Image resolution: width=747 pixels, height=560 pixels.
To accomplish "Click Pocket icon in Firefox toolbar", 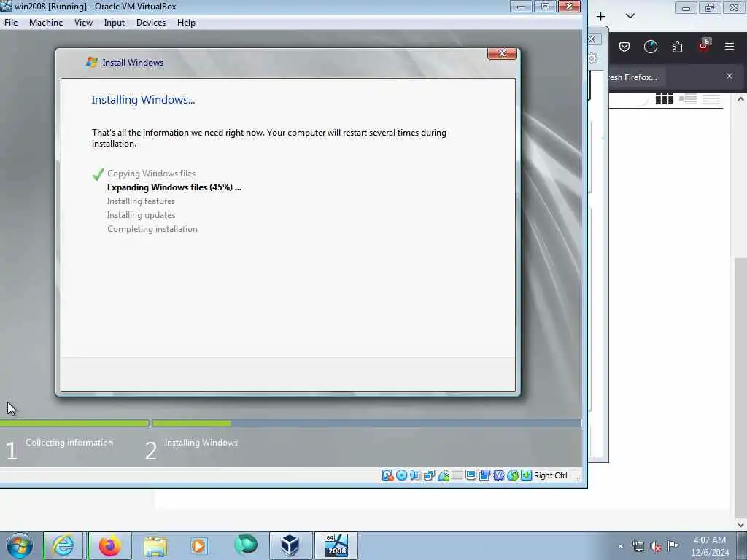I will tap(624, 47).
